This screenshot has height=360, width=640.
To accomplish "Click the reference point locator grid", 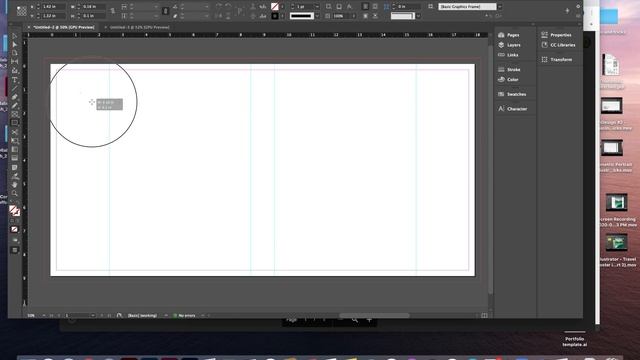I will pos(22,11).
